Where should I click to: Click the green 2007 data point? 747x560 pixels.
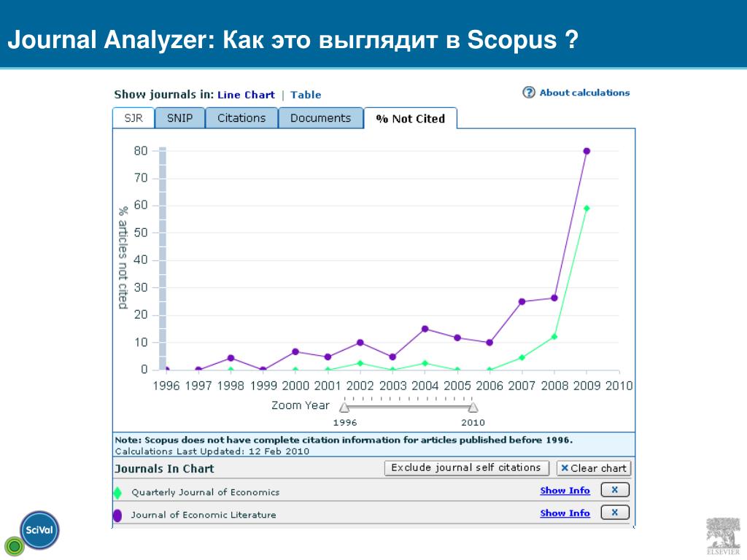[522, 357]
